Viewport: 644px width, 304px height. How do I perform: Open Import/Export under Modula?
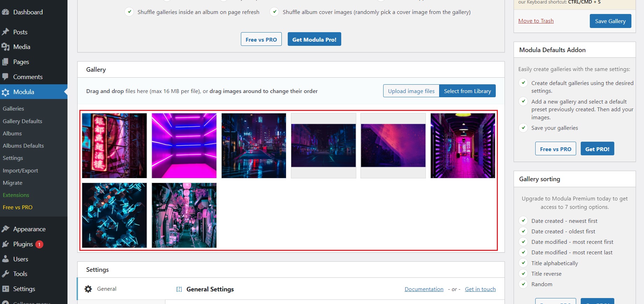[x=20, y=171]
